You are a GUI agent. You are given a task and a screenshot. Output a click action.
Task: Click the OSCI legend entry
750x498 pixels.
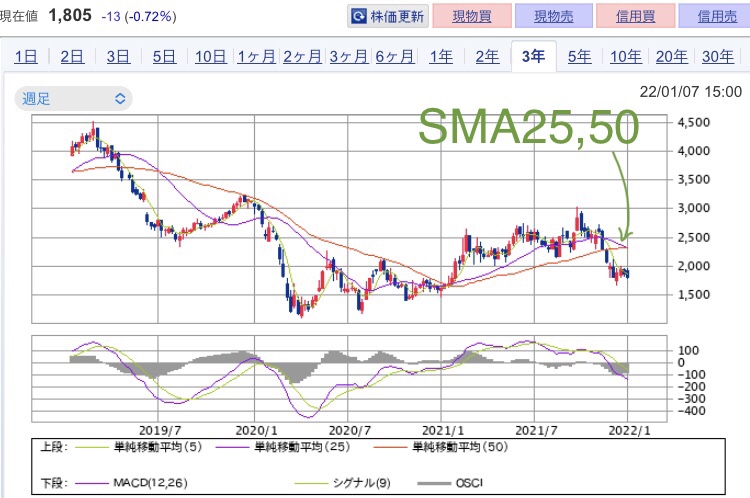450,483
